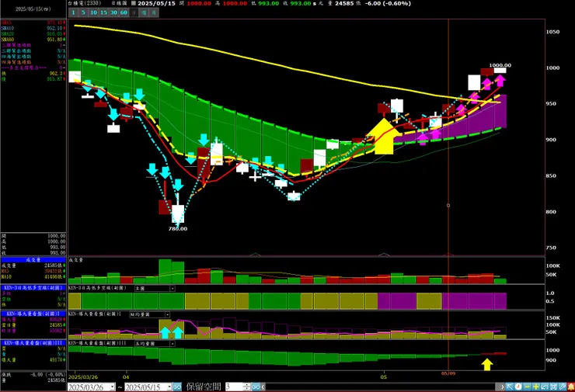Switch to the weekly (週) chart timeframe
The image size is (575, 392).
coord(144,12)
